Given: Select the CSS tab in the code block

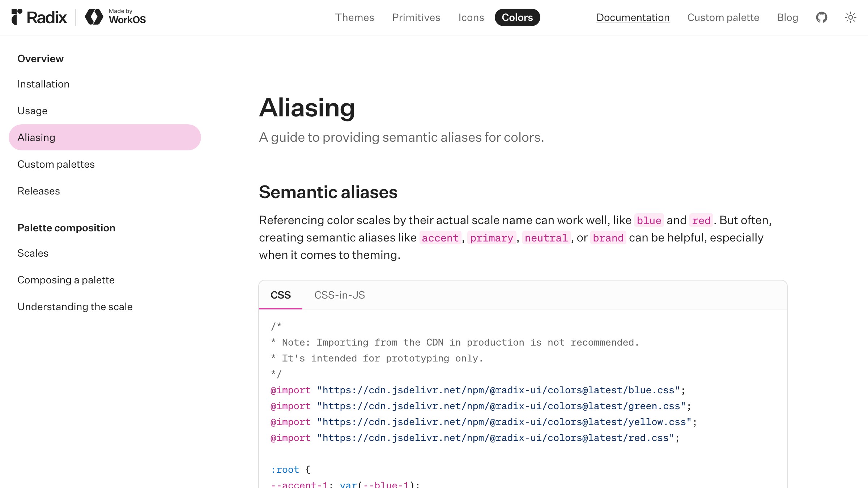Looking at the screenshot, I should [x=281, y=295].
